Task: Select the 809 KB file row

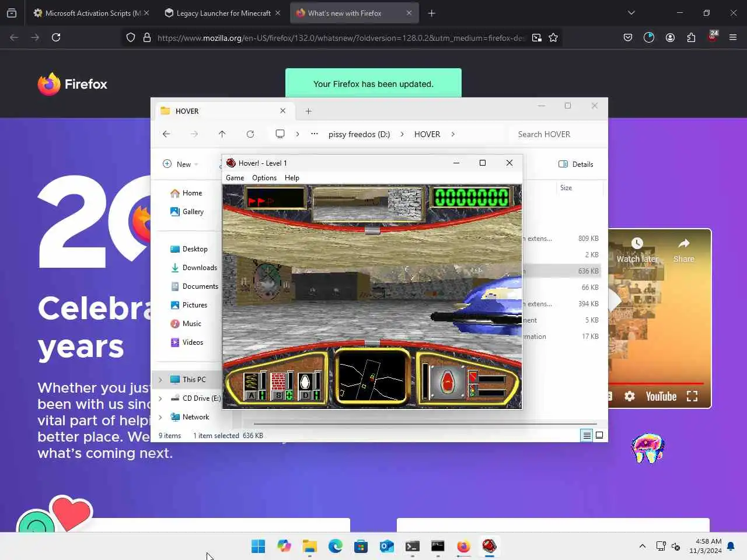Action: click(561, 239)
